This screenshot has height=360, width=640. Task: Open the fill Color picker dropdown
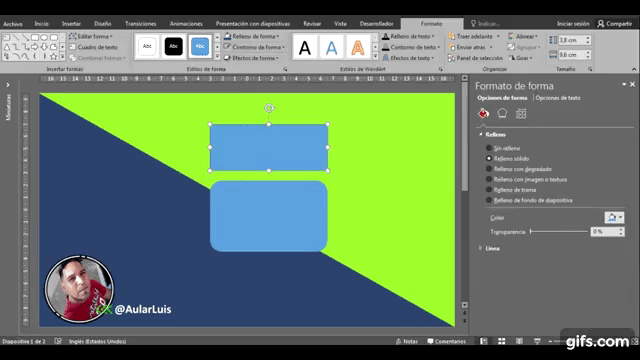tap(614, 218)
